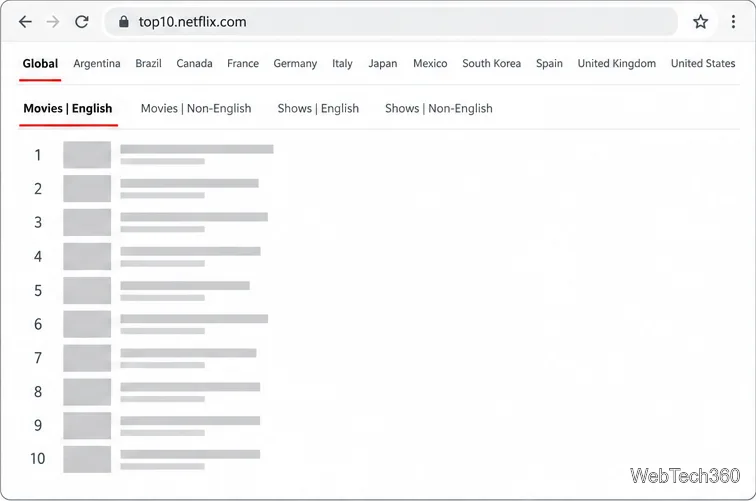Viewport: 756px width, 501px height.
Task: Click the thumbnail for rank 9
Action: (x=87, y=426)
